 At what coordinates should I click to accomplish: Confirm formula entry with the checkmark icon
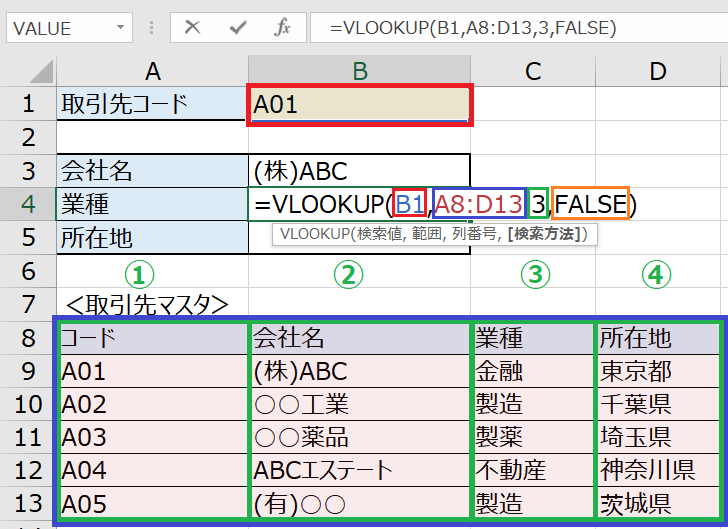point(238,27)
